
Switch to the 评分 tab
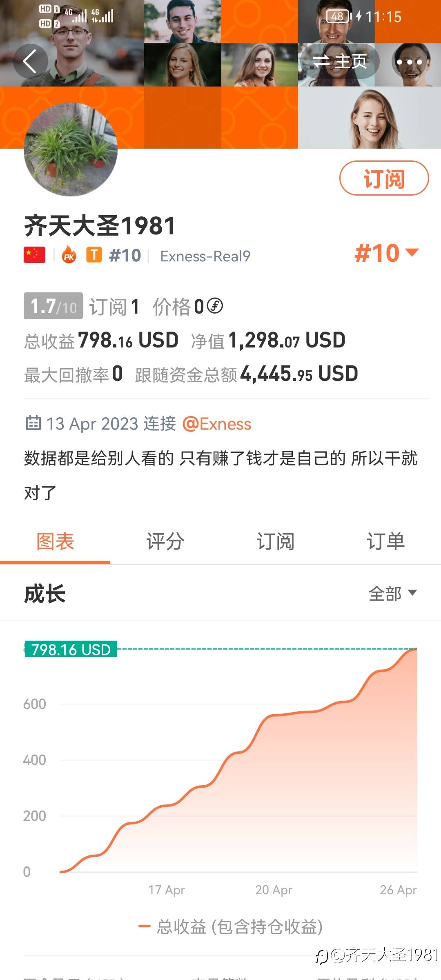165,541
